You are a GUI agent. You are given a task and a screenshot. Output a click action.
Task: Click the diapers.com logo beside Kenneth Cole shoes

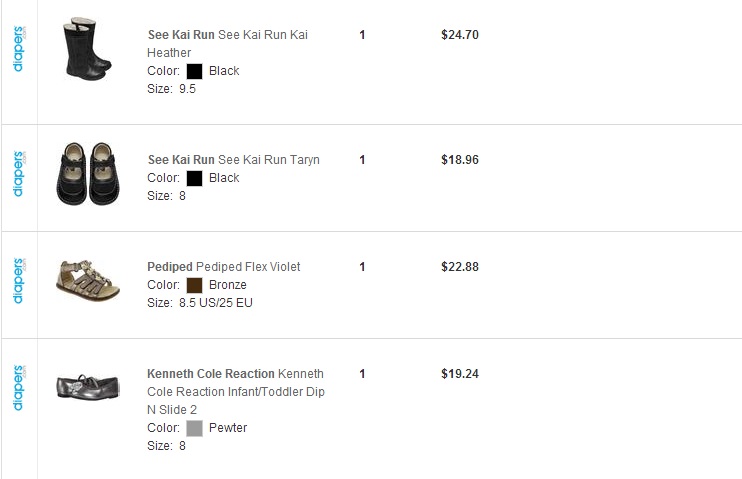(18, 388)
